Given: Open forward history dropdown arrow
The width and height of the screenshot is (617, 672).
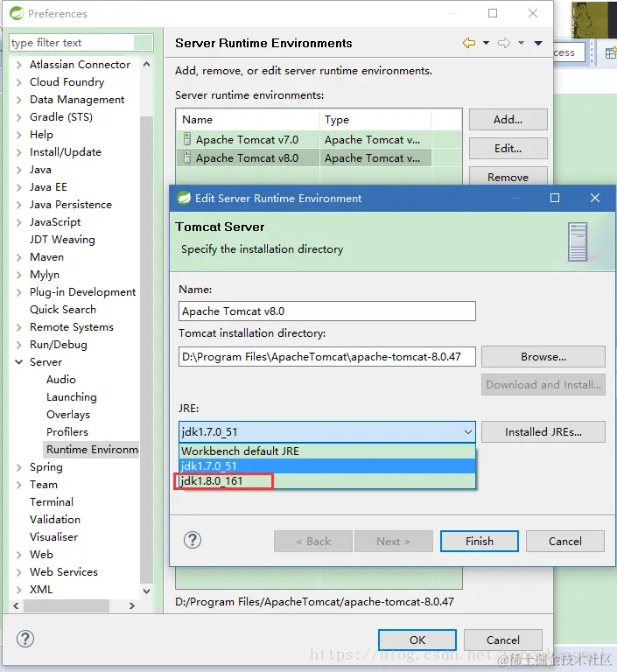Looking at the screenshot, I should (521, 43).
